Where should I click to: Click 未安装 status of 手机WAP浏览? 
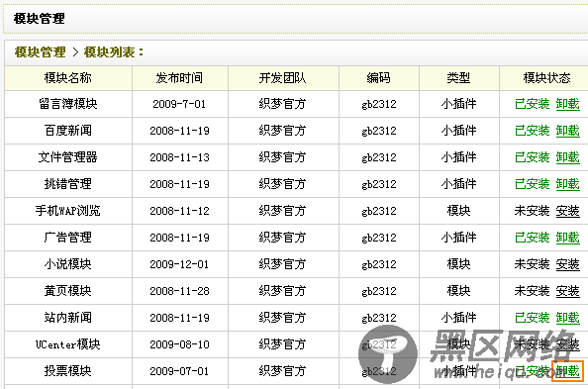click(x=532, y=211)
